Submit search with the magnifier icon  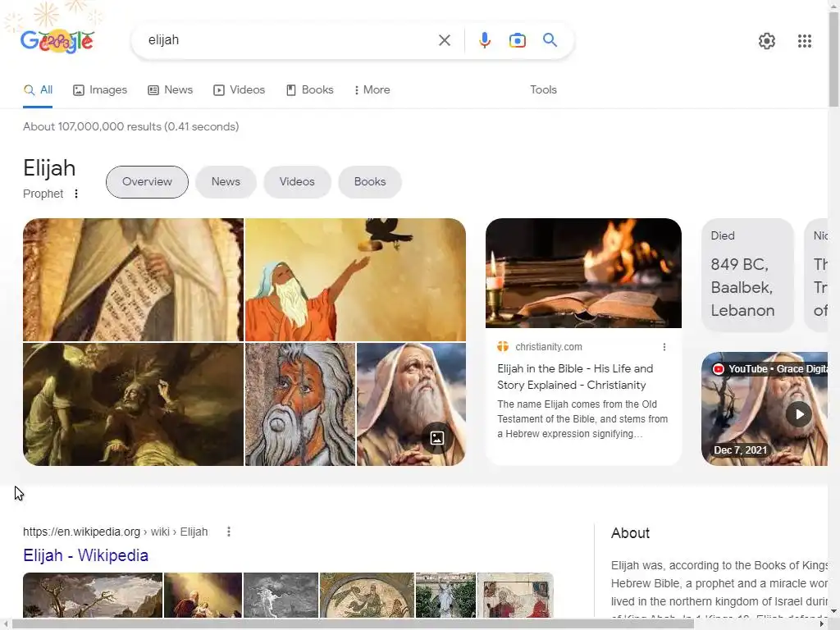click(x=550, y=39)
